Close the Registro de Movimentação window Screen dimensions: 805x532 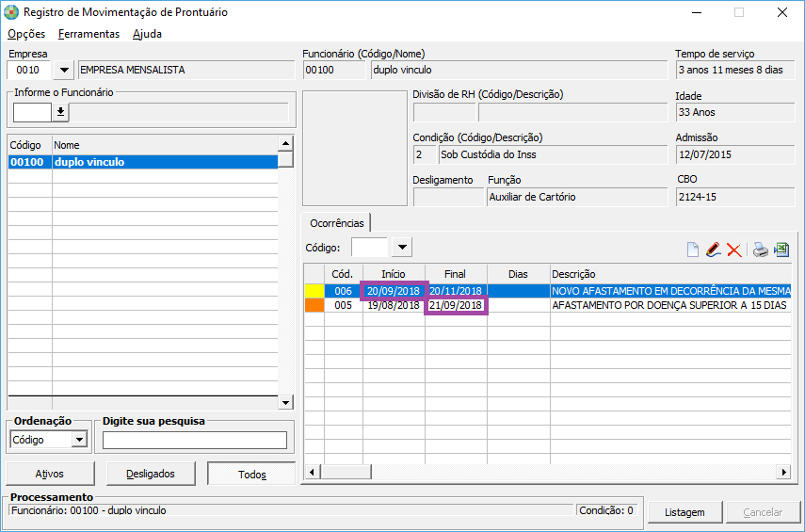coord(781,12)
